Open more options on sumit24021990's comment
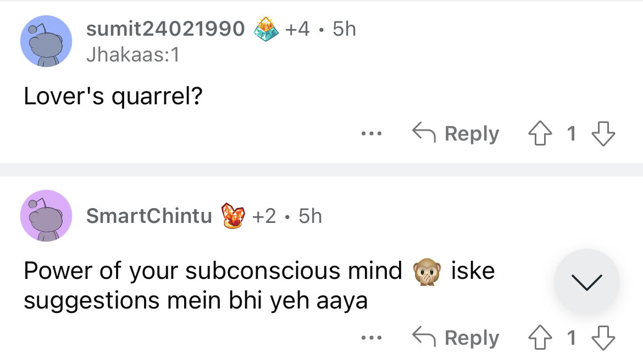The width and height of the screenshot is (643, 364). 372,133
